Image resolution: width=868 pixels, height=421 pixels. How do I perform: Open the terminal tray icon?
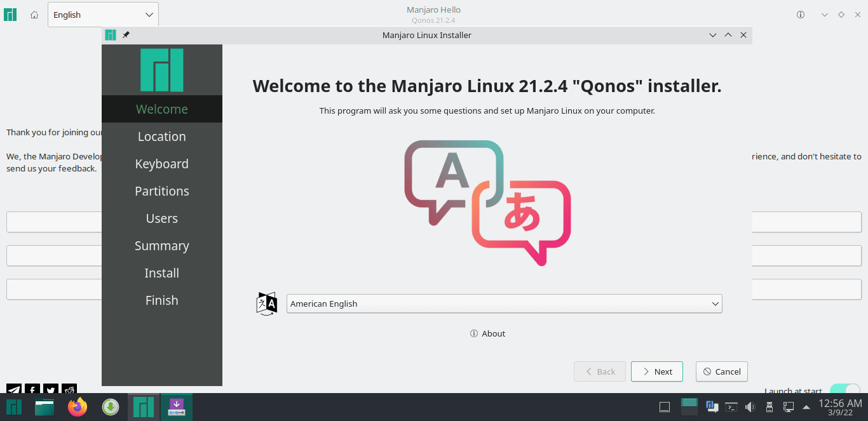click(x=731, y=407)
